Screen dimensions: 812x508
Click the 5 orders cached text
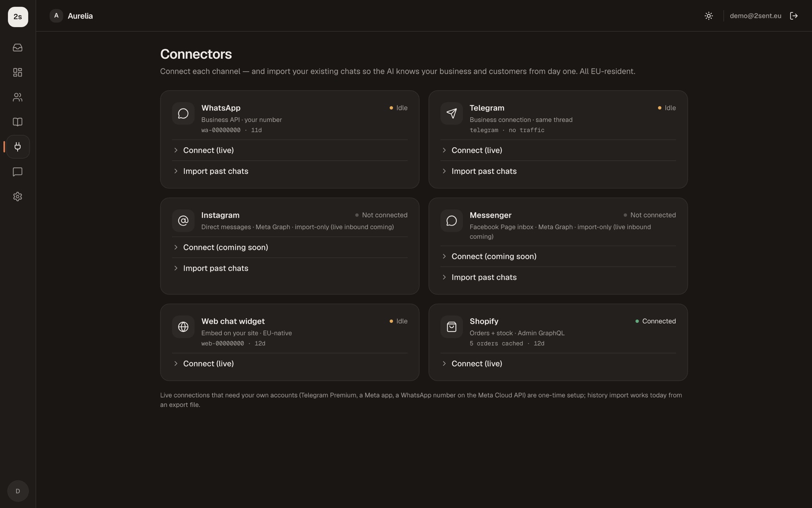point(496,344)
